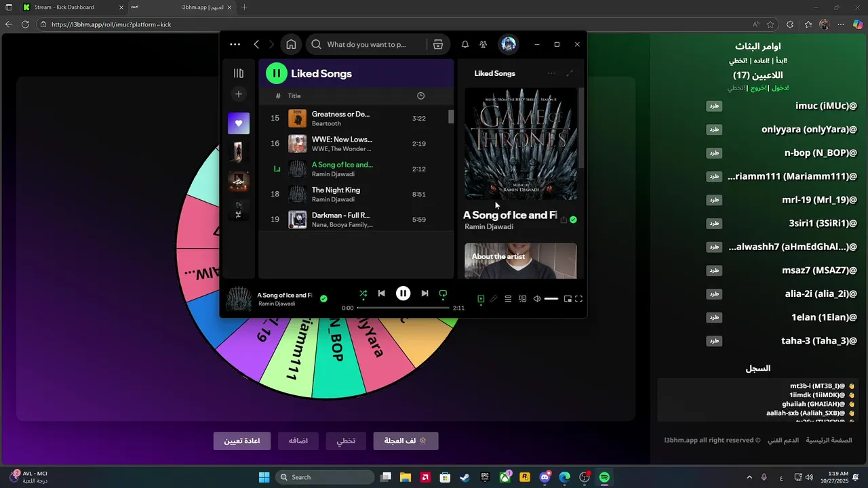Viewport: 868px width, 488px height.
Task: Click the Game of Thrones album cover
Action: [x=521, y=144]
